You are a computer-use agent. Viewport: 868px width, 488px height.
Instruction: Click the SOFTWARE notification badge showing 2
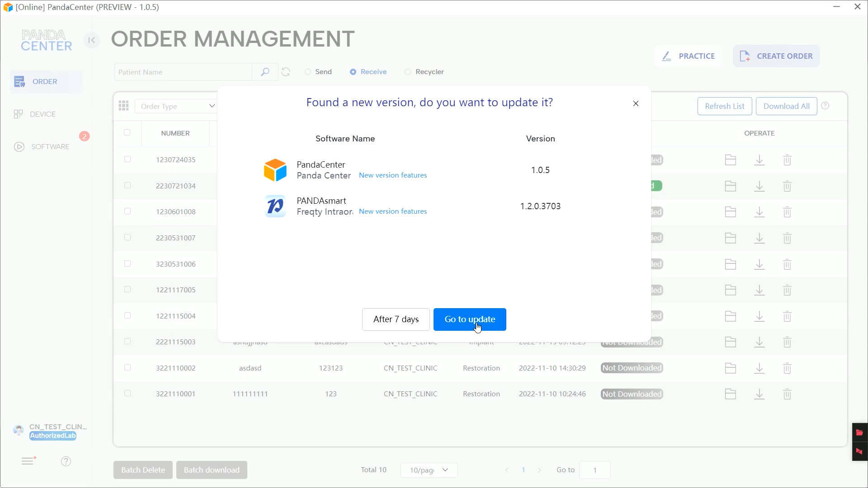click(x=84, y=136)
